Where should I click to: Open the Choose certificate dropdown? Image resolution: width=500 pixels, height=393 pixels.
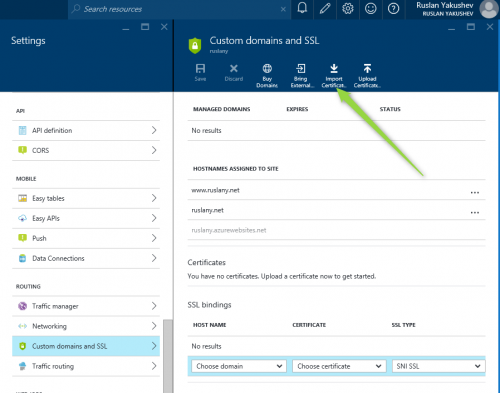click(339, 366)
